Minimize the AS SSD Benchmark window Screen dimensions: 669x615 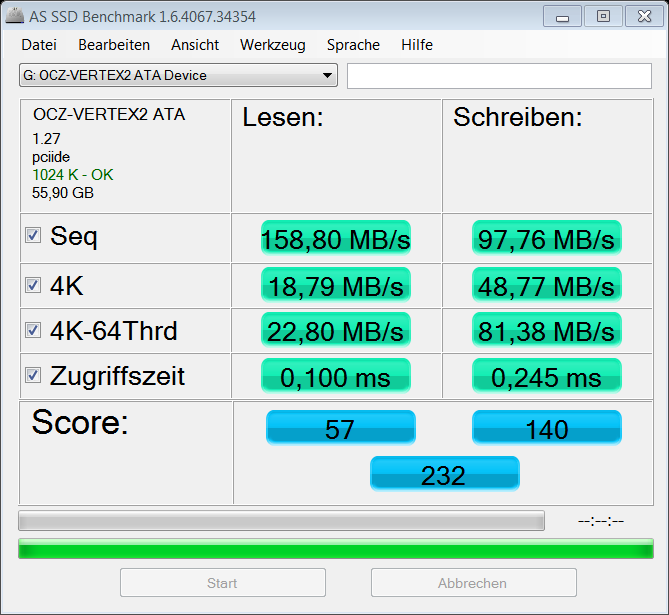click(x=562, y=16)
